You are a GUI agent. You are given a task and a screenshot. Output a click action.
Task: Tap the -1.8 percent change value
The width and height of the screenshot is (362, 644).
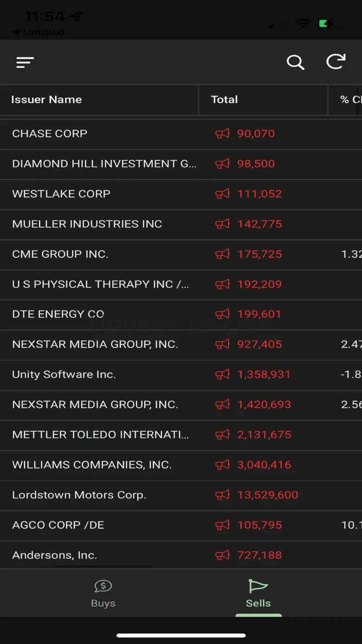351,375
